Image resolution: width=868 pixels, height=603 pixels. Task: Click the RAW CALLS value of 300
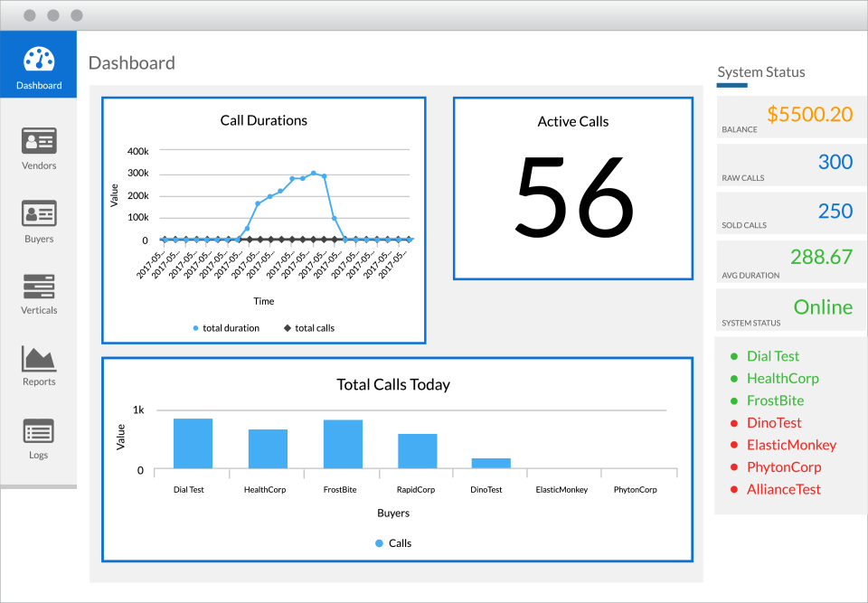834,162
